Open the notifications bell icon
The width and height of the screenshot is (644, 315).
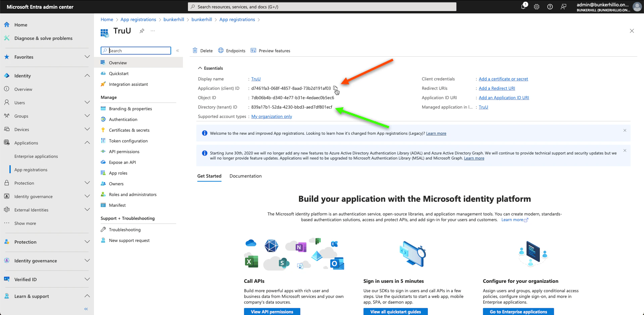pos(523,6)
